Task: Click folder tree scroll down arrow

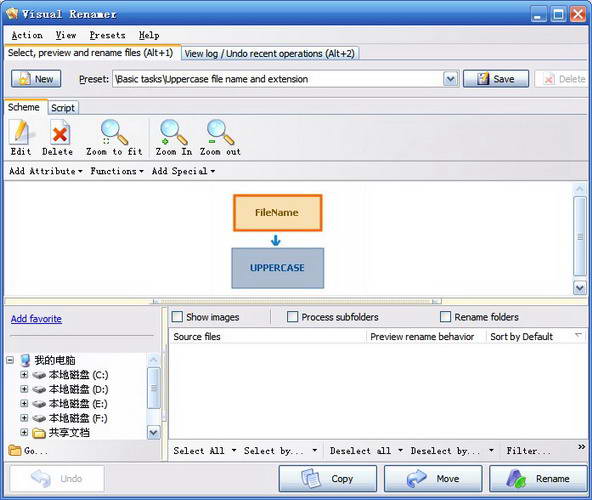Action: [153, 432]
